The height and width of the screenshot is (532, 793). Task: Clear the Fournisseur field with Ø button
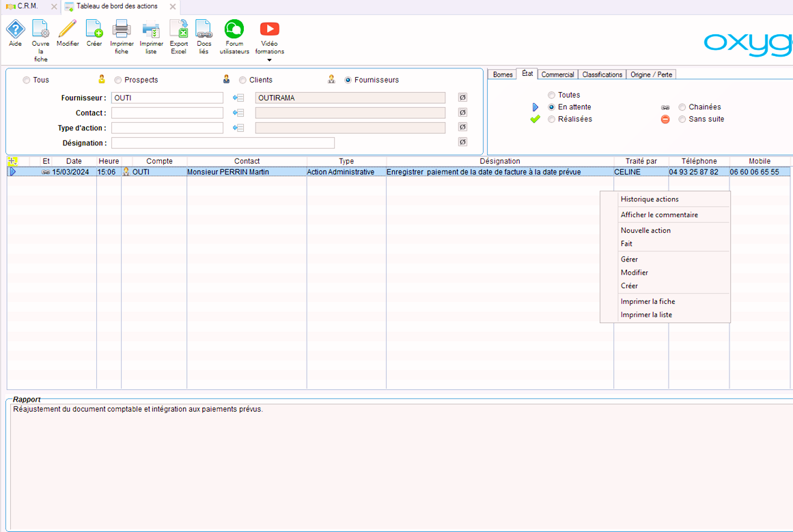pyautogui.click(x=462, y=98)
